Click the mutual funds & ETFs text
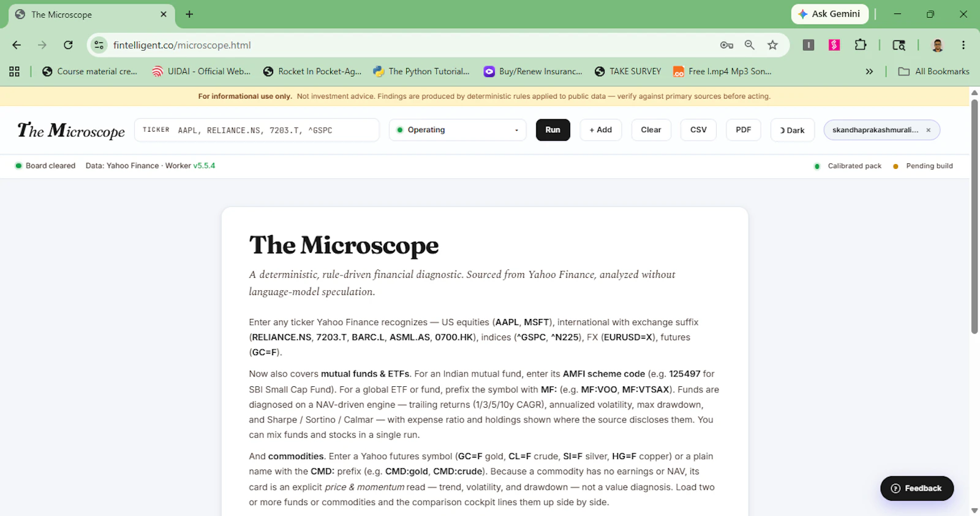Image resolution: width=980 pixels, height=516 pixels. tap(365, 373)
